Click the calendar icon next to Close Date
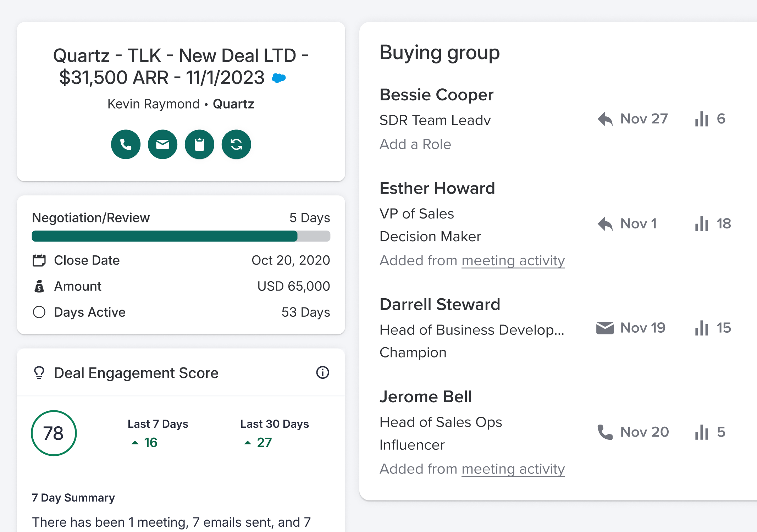757x532 pixels. (39, 260)
